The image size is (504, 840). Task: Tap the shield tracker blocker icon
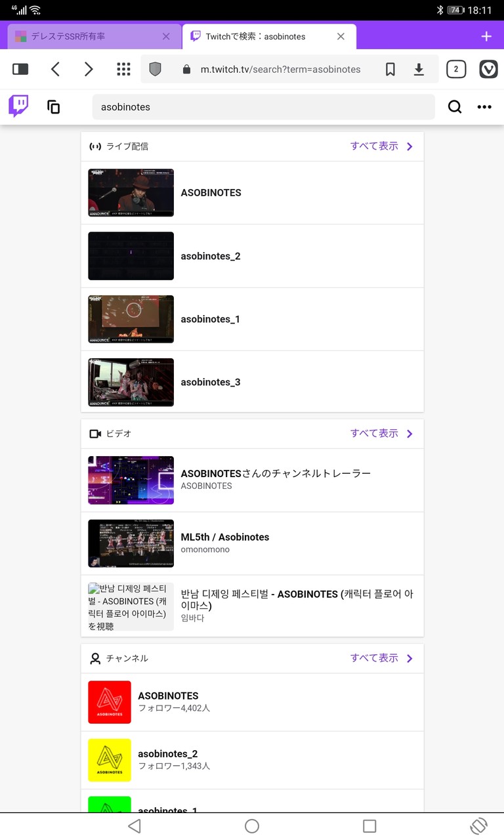click(155, 69)
